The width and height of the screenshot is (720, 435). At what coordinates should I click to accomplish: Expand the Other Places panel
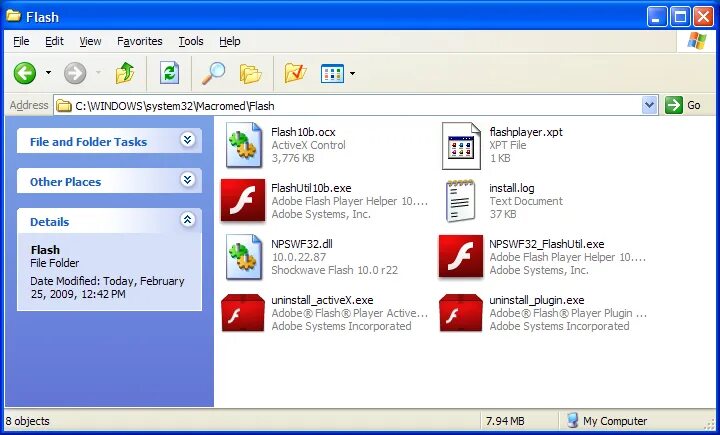187,180
